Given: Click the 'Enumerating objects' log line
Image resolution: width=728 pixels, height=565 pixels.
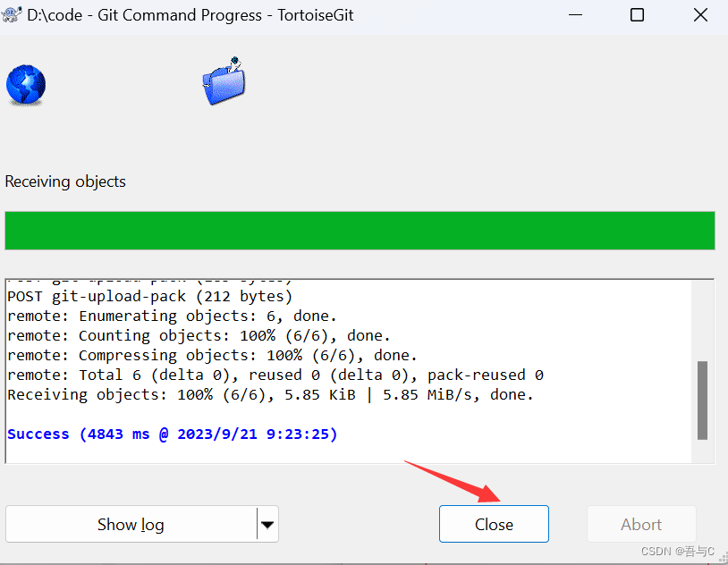Looking at the screenshot, I should 172,316.
